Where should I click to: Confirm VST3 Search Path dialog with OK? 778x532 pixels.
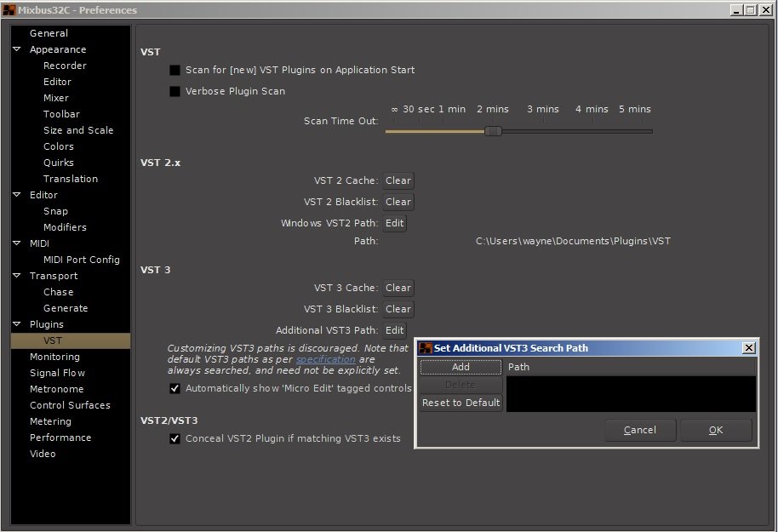[x=716, y=430]
